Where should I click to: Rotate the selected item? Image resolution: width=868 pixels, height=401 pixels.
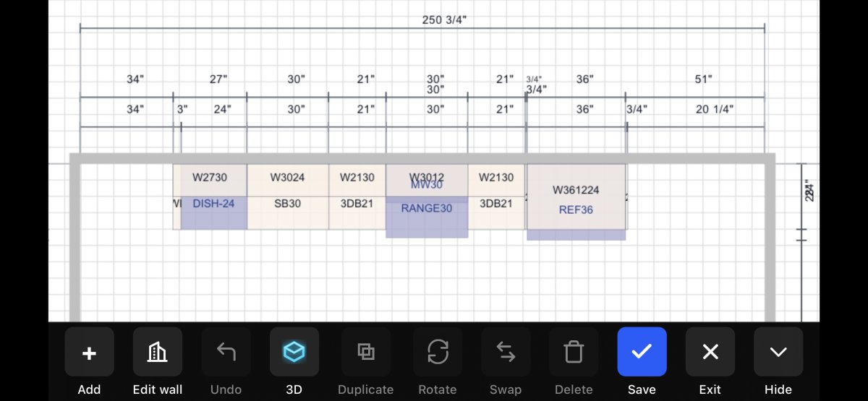(438, 352)
